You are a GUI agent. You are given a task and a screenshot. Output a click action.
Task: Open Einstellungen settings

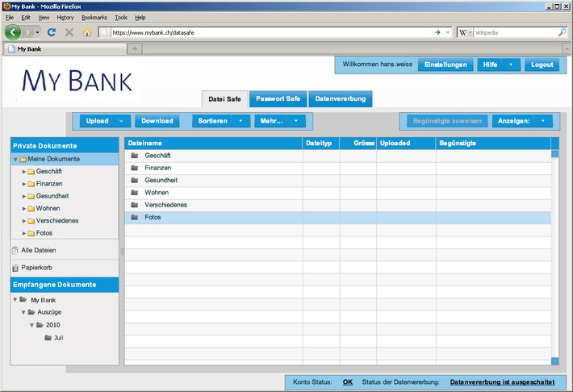pyautogui.click(x=445, y=65)
